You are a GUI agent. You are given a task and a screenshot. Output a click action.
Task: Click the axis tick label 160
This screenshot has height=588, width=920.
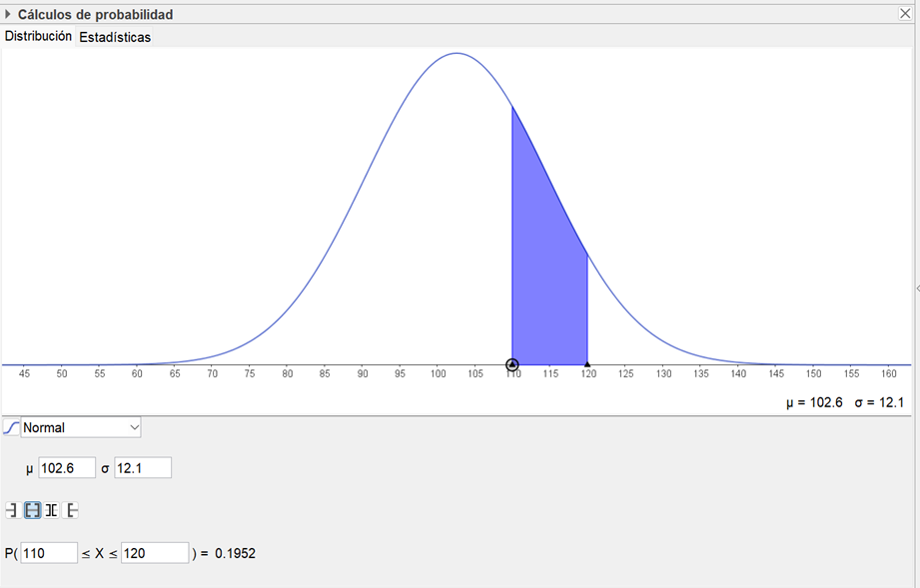tap(889, 374)
